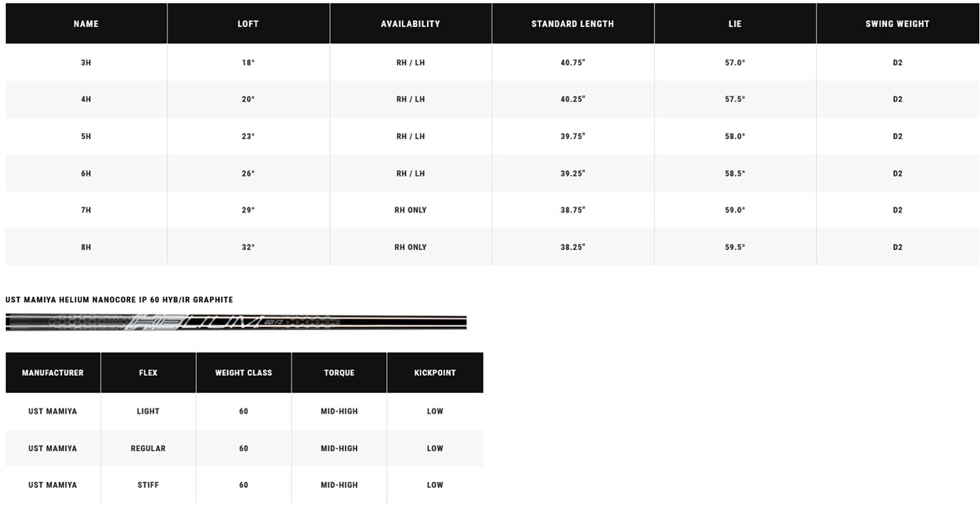Select the FLEX column header

(148, 373)
